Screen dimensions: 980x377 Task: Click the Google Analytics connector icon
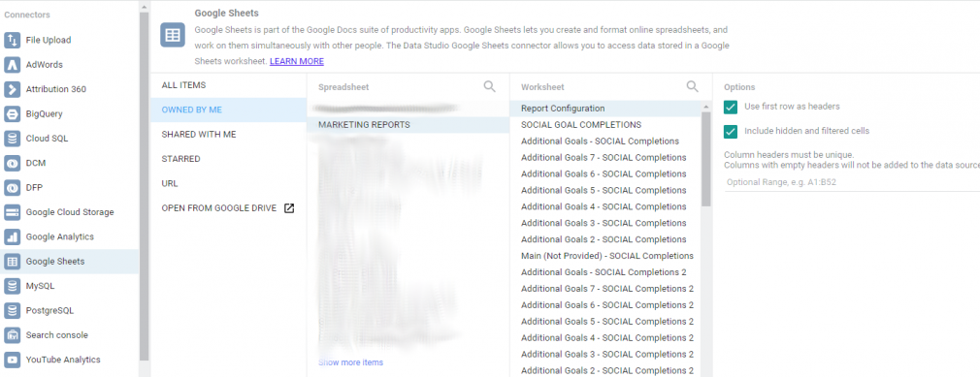12,237
